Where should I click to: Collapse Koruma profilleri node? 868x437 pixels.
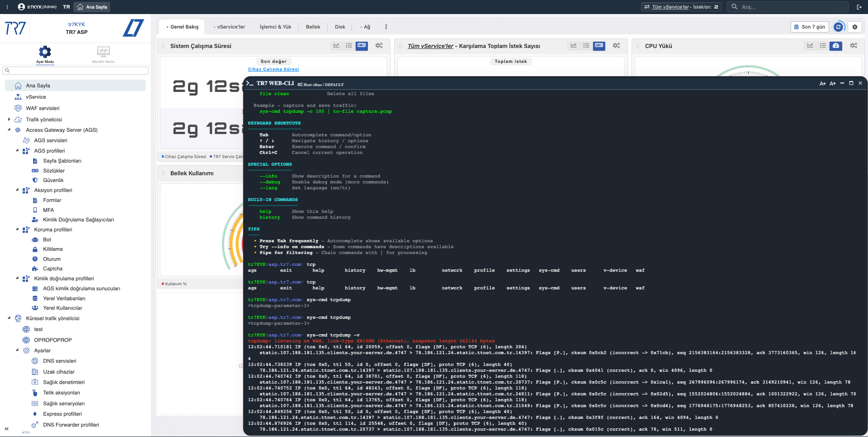tap(17, 230)
